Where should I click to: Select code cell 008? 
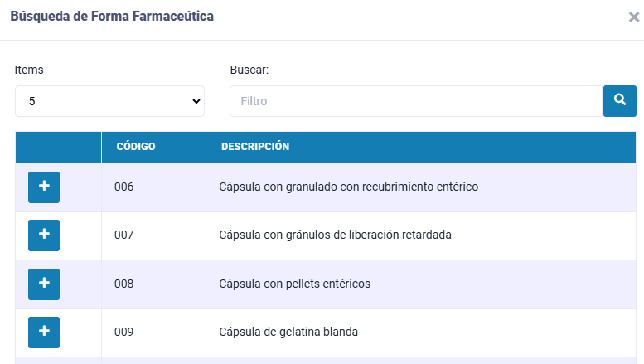click(124, 284)
